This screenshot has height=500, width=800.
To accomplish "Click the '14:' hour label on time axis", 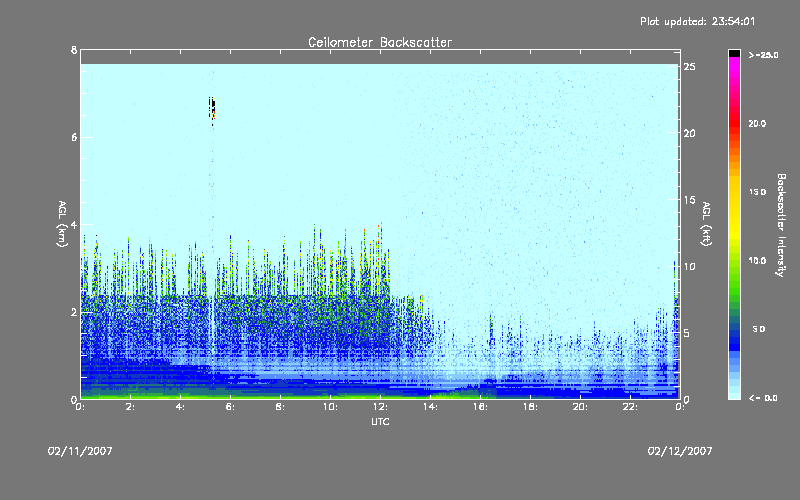I will point(430,407).
